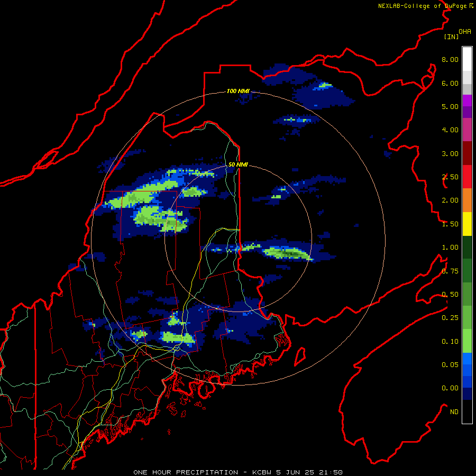This screenshot has height=476, width=476.
Task: Click the ND legend label
Action: [454, 412]
